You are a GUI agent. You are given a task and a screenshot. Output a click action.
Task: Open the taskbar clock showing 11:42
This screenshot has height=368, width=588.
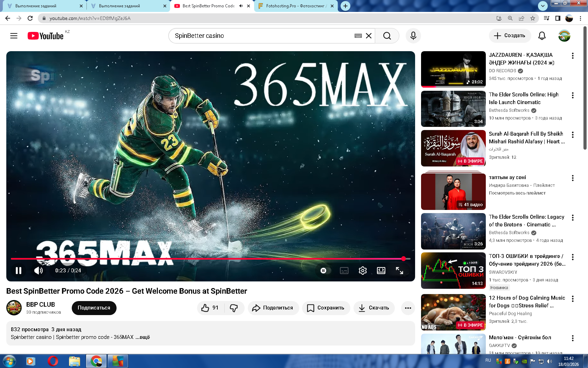coord(568,361)
